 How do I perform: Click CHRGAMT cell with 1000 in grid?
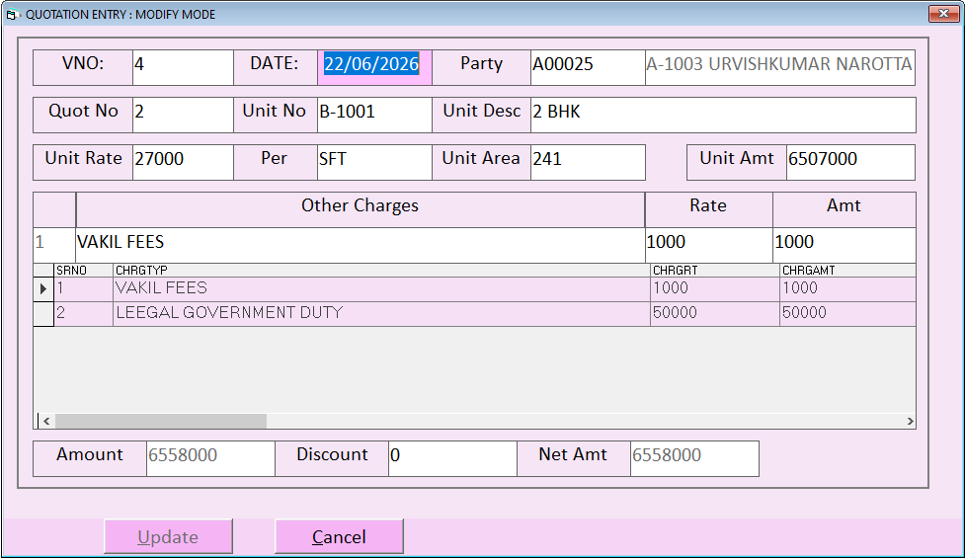click(847, 288)
